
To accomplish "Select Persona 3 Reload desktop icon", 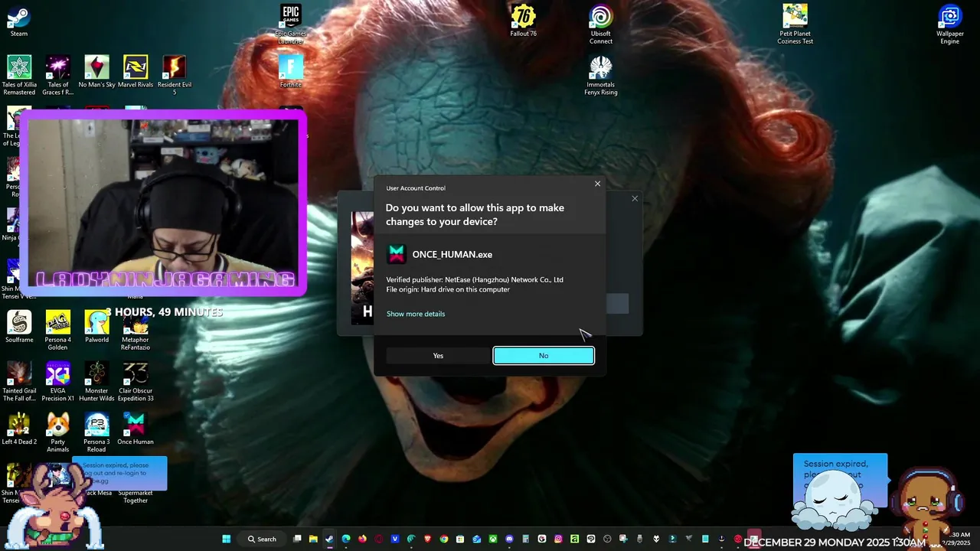I will click(96, 432).
